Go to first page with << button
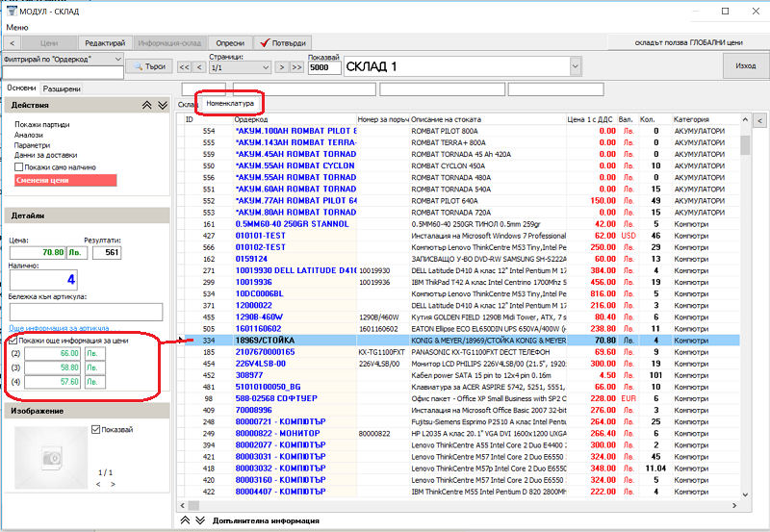Viewport: 770px width, 532px height. pos(184,67)
